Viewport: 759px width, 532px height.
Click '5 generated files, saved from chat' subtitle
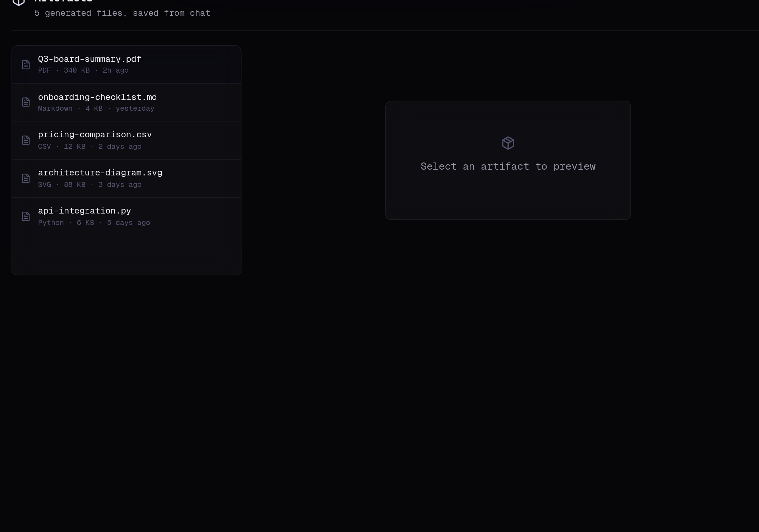pyautogui.click(x=122, y=13)
